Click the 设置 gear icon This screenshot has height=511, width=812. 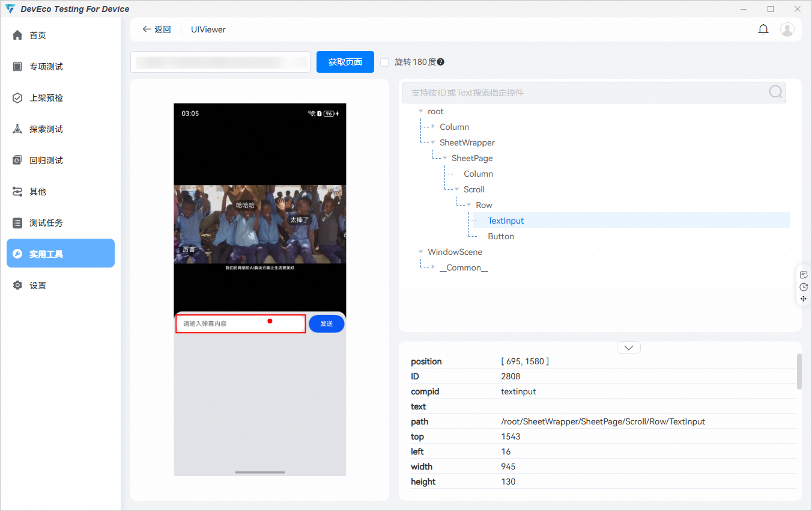click(x=17, y=286)
